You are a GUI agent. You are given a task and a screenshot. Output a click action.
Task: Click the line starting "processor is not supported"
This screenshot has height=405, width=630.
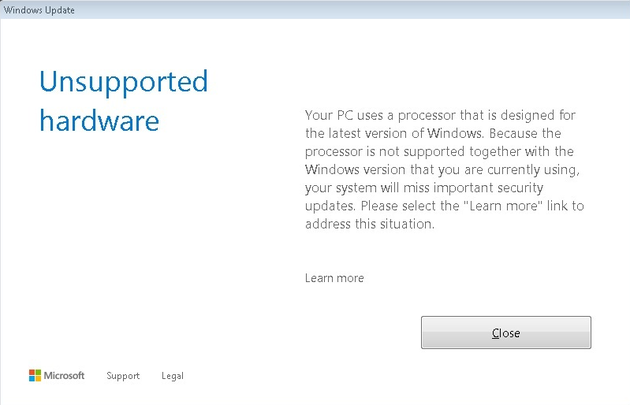click(x=439, y=152)
